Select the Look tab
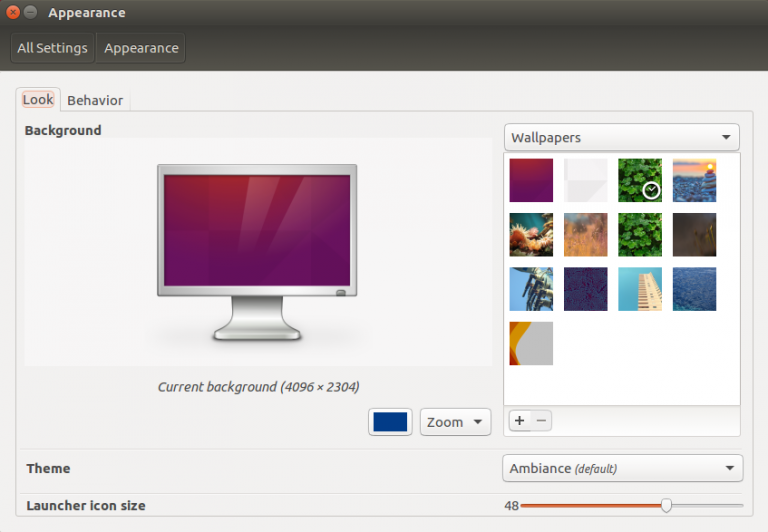 [x=38, y=100]
